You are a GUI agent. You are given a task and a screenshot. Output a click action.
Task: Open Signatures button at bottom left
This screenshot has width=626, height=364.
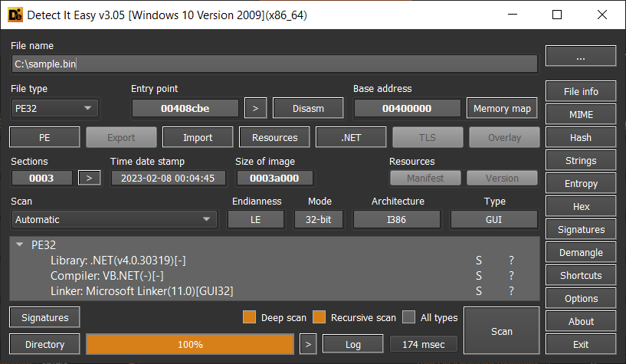[44, 317]
